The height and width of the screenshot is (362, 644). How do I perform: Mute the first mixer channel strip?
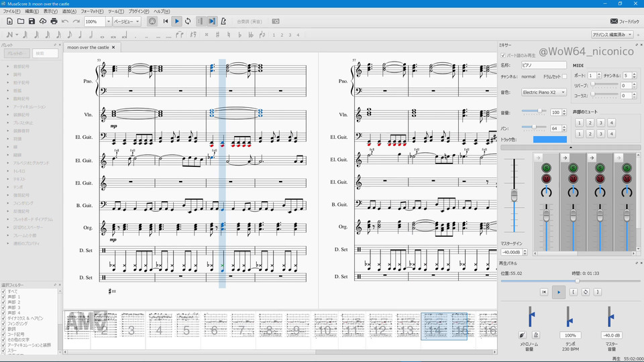coord(546,178)
